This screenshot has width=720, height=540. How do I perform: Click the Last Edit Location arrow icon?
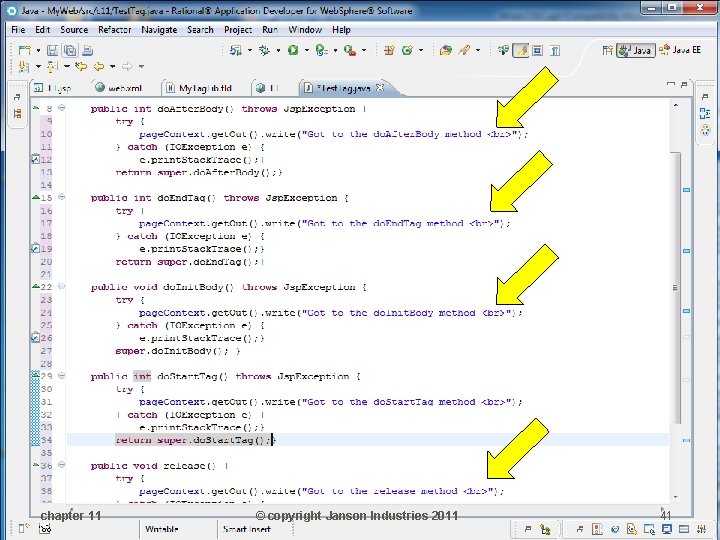coord(81,67)
